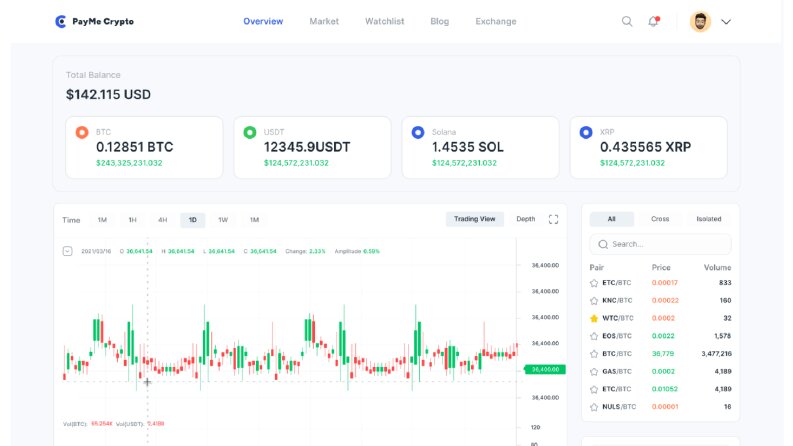
Task: Favorite the EOS/BTC pair star
Action: [594, 336]
